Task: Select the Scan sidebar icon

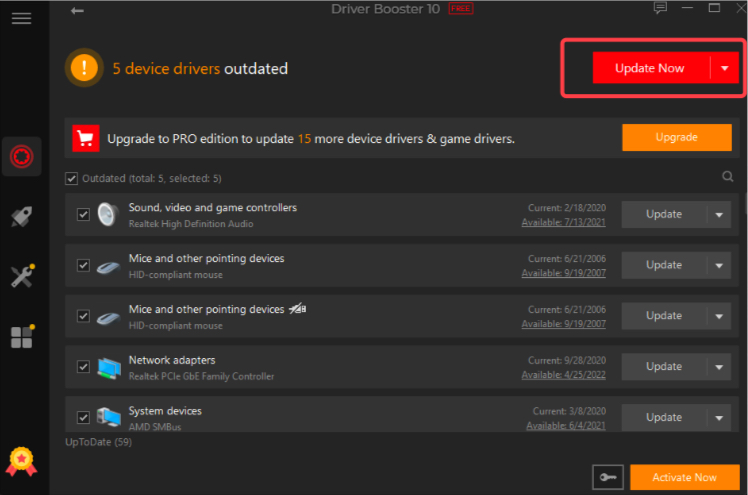Action: pos(21,156)
